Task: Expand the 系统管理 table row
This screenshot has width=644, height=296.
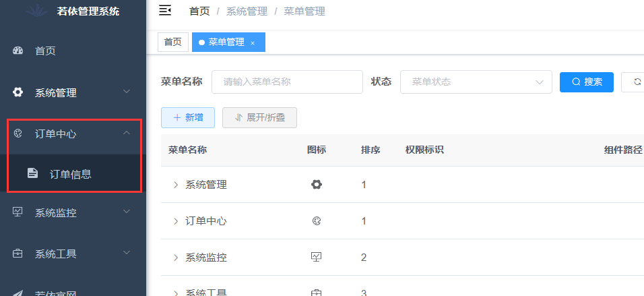Action: [x=176, y=185]
